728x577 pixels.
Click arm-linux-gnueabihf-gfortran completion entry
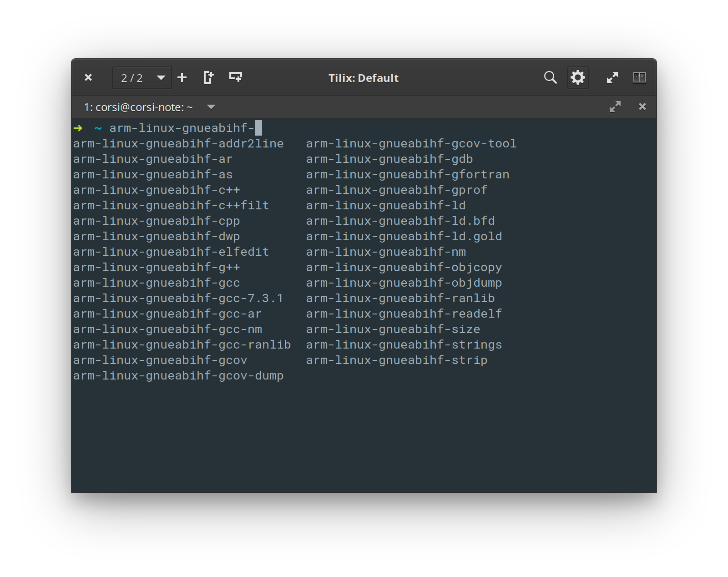(x=408, y=175)
